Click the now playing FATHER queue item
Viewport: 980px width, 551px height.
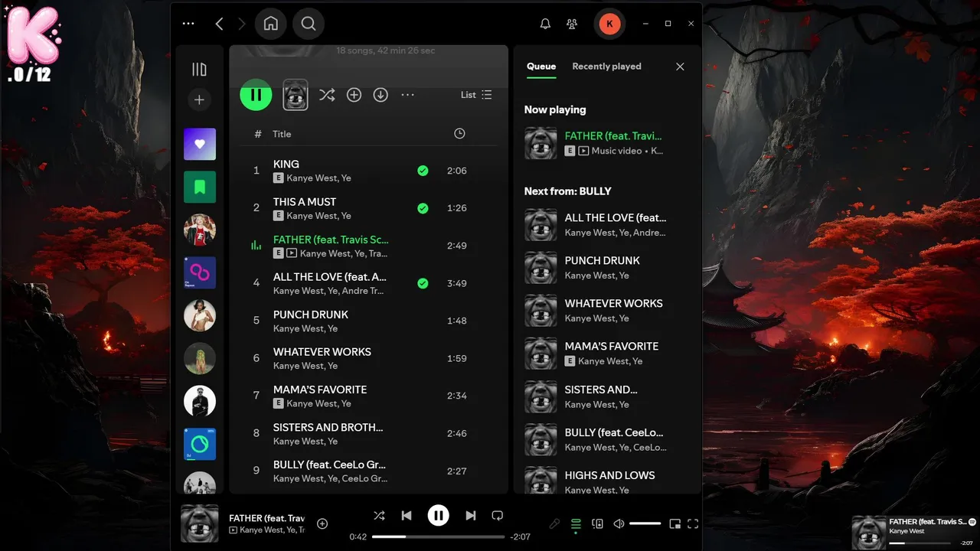tap(606, 143)
